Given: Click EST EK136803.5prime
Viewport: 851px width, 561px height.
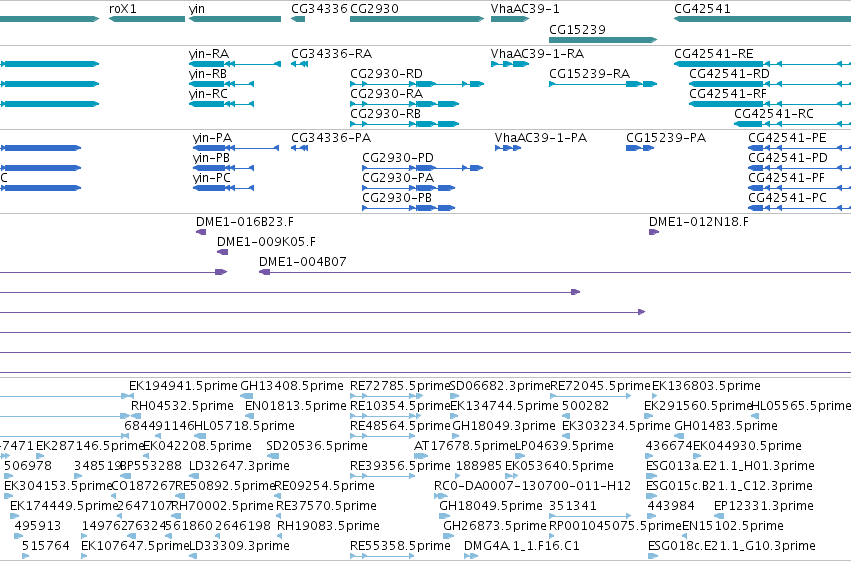Looking at the screenshot, I should pyautogui.click(x=706, y=386).
